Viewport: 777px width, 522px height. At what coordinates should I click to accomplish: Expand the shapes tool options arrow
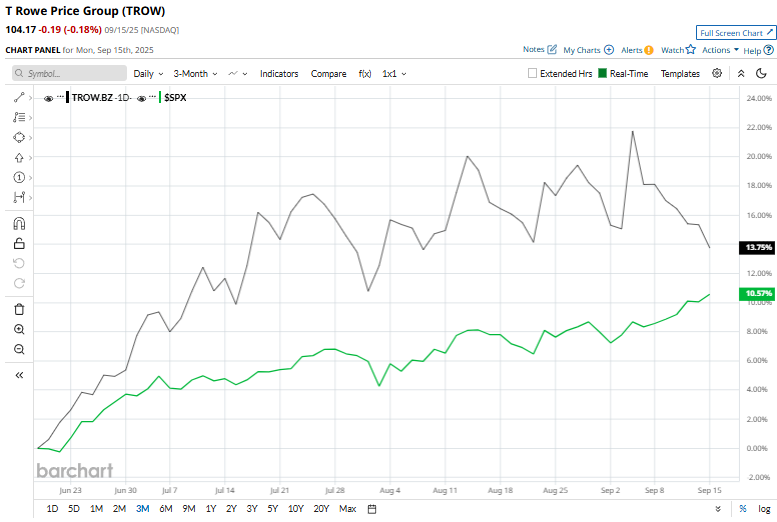point(30,138)
